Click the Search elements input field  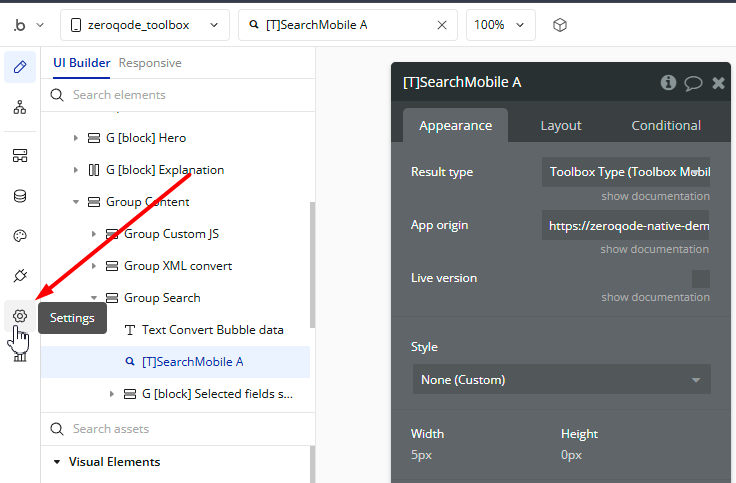(180, 95)
